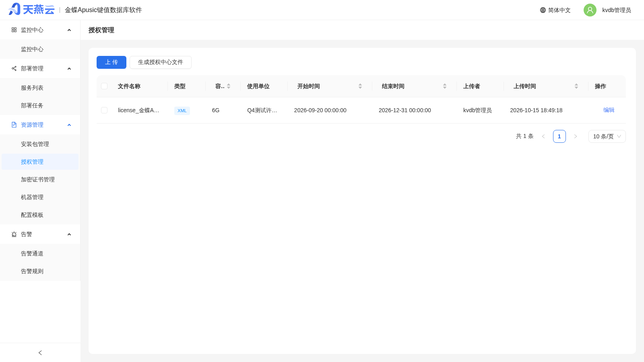Click the 6G capacity cell

[x=216, y=110]
